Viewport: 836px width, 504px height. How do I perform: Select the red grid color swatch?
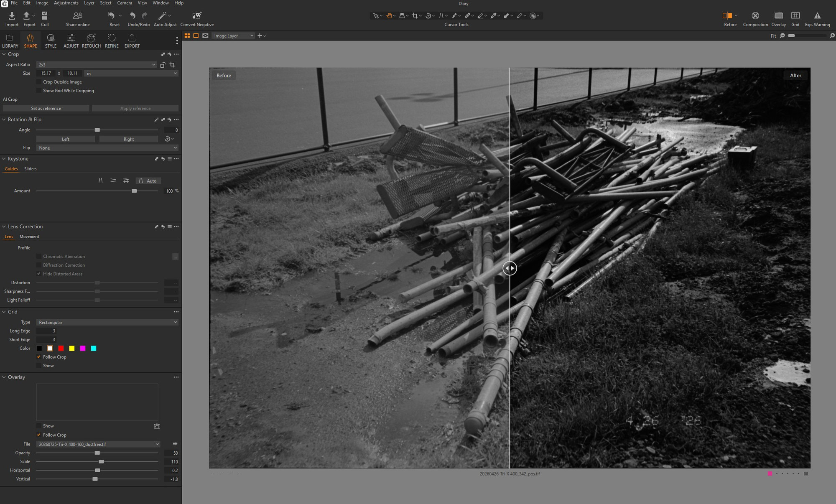(61, 349)
